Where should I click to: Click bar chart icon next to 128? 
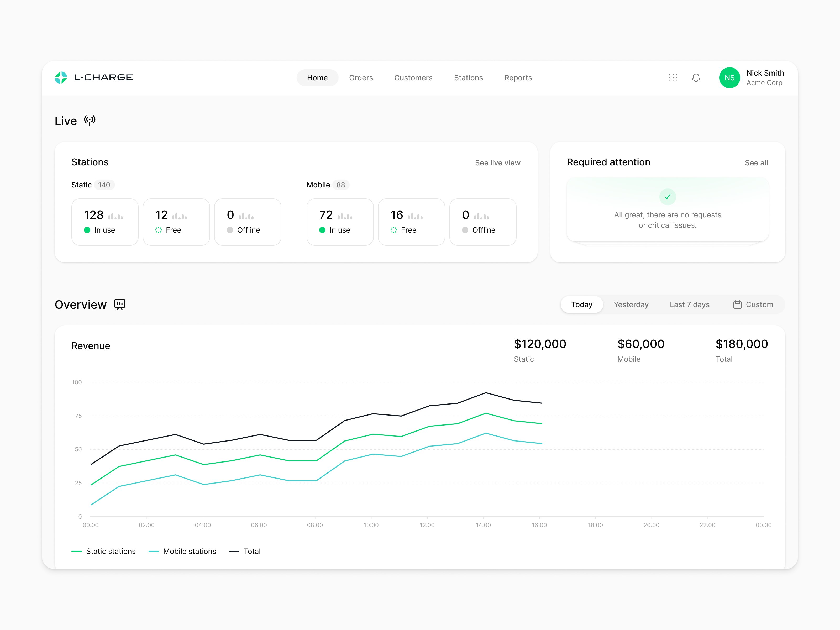click(115, 216)
